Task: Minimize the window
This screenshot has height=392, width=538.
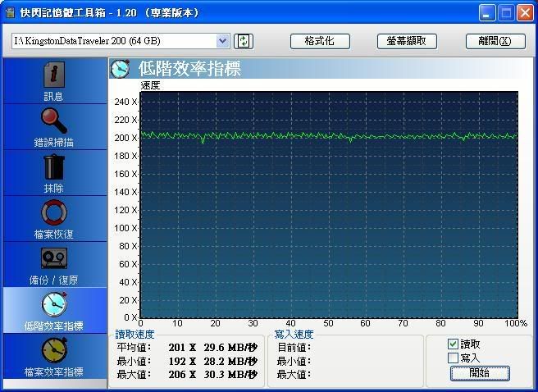Action: tap(487, 13)
